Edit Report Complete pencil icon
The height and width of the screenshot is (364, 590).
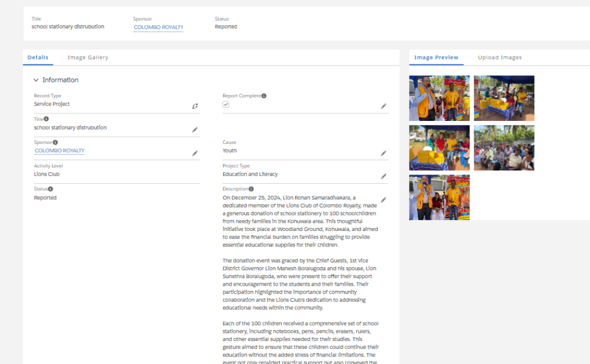coord(383,107)
